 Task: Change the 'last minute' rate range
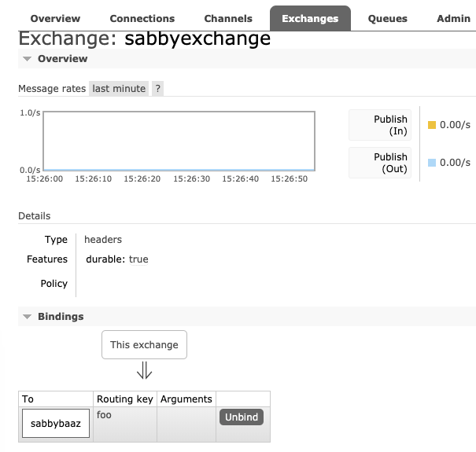pyautogui.click(x=119, y=89)
